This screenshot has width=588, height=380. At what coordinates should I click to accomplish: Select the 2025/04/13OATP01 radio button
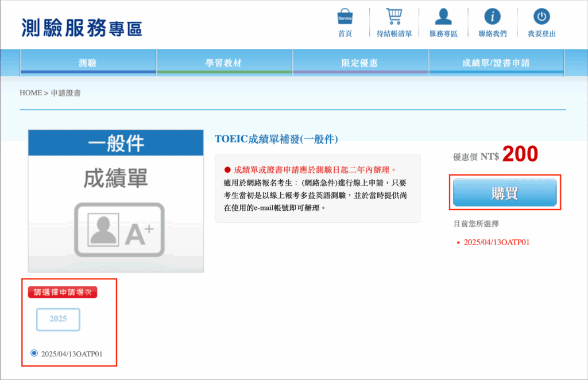click(x=34, y=353)
